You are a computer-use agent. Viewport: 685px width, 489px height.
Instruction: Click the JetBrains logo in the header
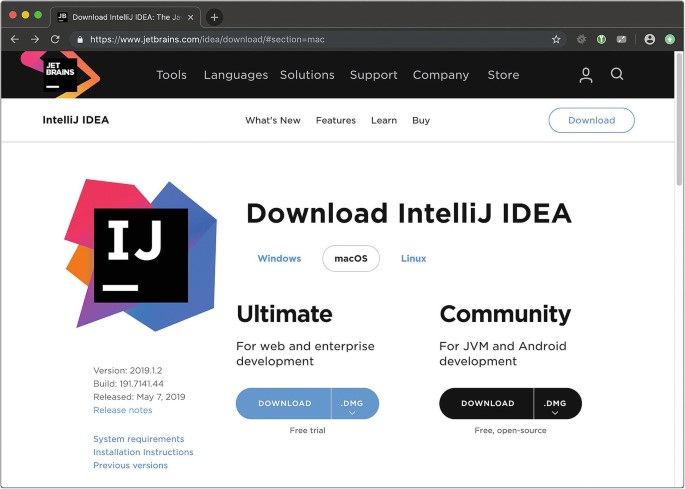click(x=60, y=74)
